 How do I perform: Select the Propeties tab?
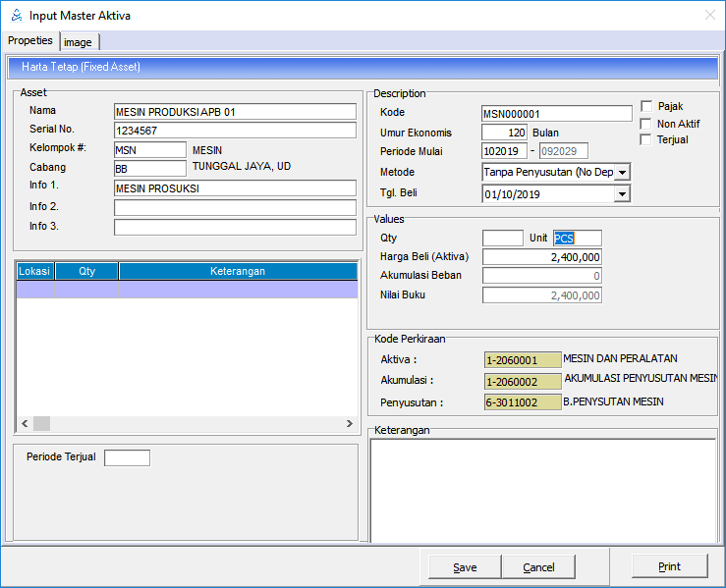click(x=30, y=41)
